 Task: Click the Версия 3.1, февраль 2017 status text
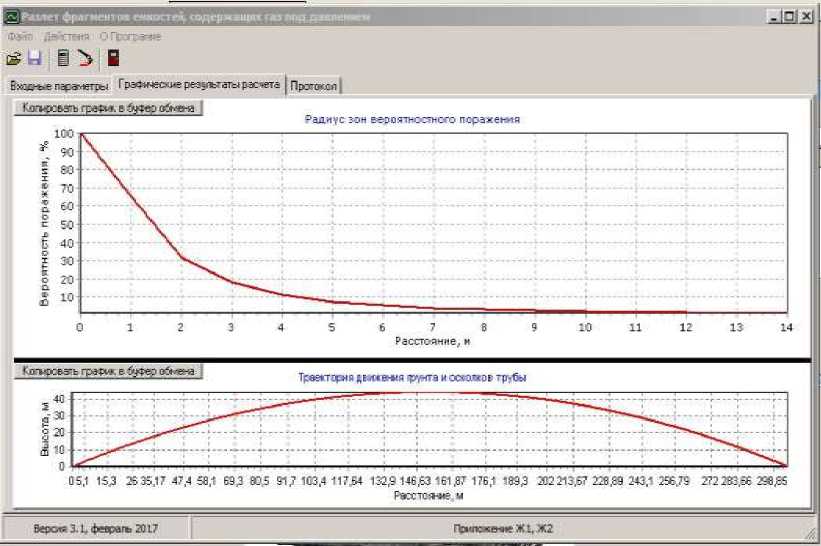pos(95,529)
